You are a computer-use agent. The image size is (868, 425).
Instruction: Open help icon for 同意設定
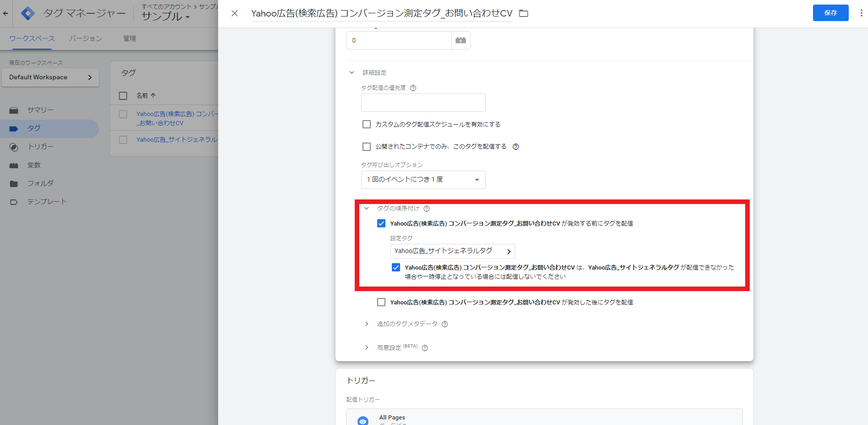tap(425, 348)
